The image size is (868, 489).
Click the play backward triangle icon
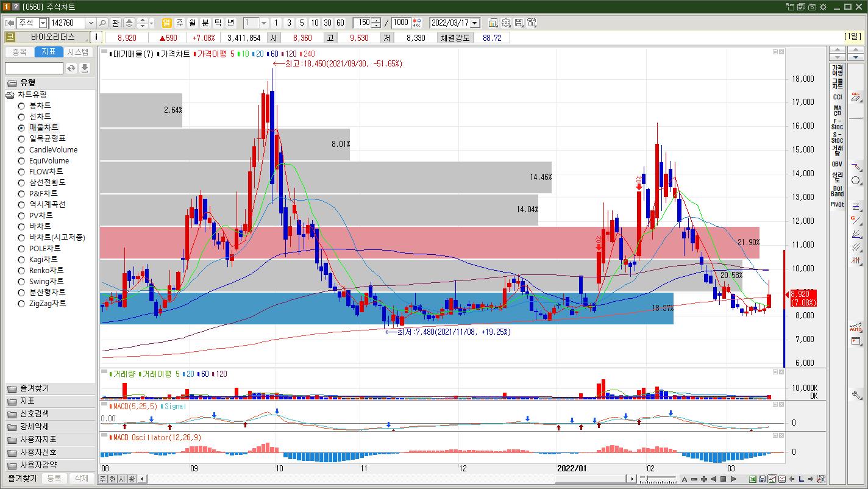pyautogui.click(x=714, y=479)
